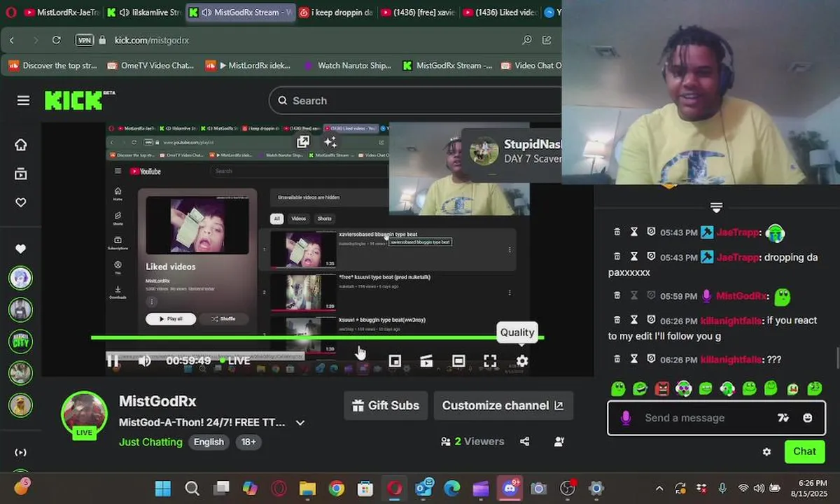Screen dimensions: 840x504
Task: Collapse the pinned area above chat
Action: pos(715,208)
